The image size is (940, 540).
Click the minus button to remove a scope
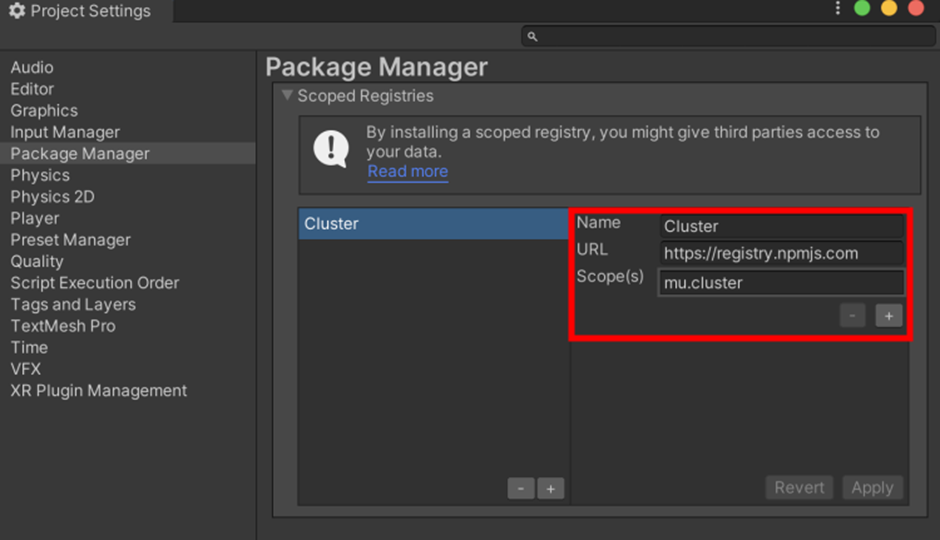pyautogui.click(x=852, y=316)
